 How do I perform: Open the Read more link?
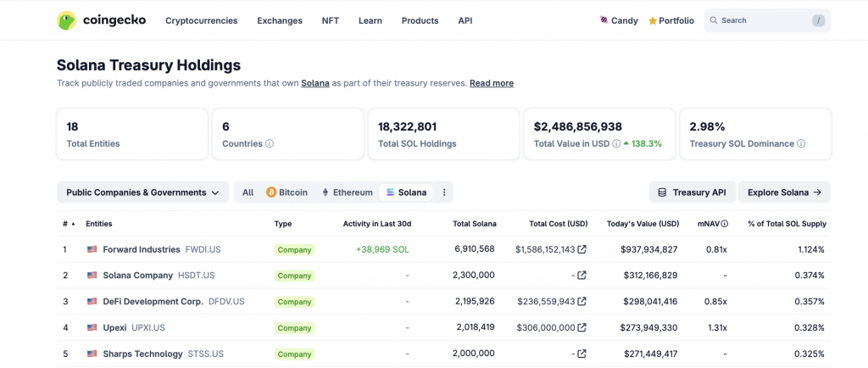pyautogui.click(x=491, y=83)
